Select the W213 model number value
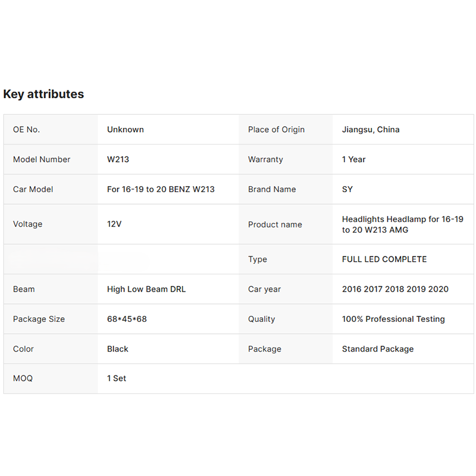Screen dimensions: 476x476 click(x=118, y=159)
